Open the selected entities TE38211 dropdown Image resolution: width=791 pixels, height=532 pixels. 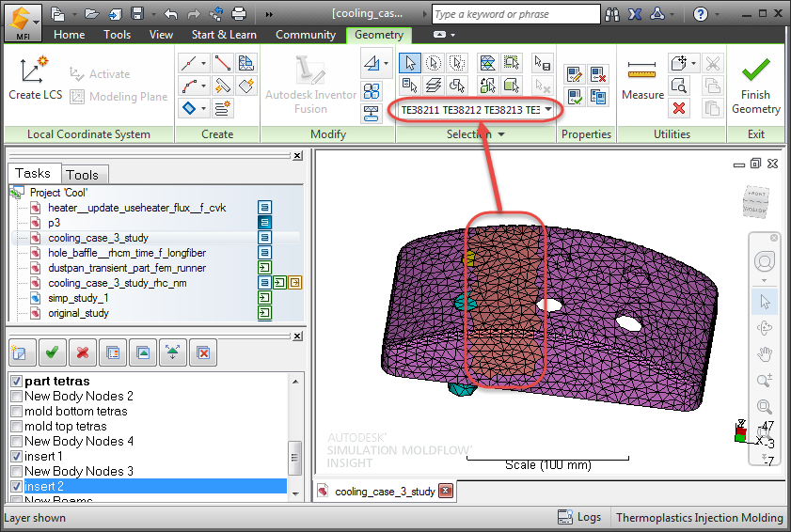tap(547, 109)
